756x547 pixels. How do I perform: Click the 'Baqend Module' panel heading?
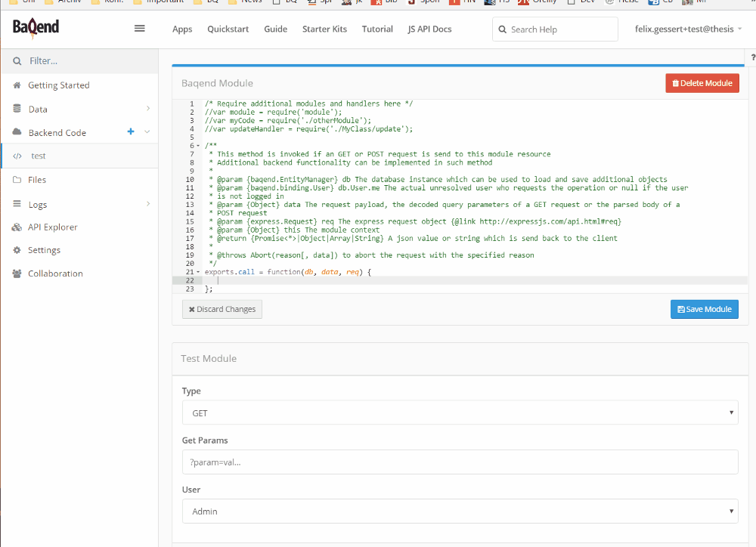point(217,83)
